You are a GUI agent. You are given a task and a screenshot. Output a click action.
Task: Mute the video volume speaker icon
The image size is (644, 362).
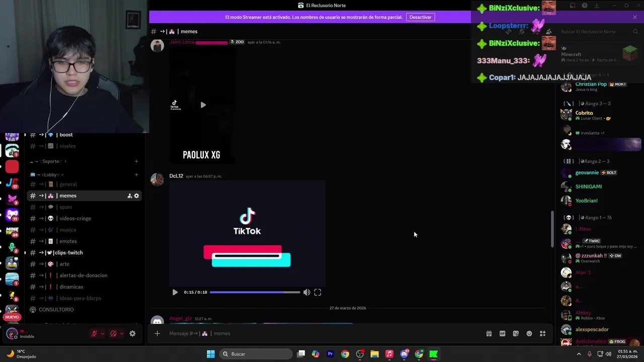coord(306,292)
